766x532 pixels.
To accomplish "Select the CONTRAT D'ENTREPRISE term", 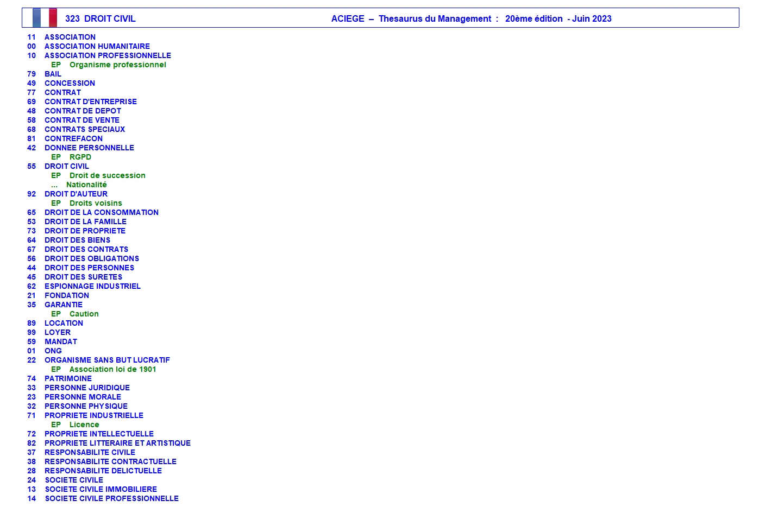I will (x=90, y=102).
